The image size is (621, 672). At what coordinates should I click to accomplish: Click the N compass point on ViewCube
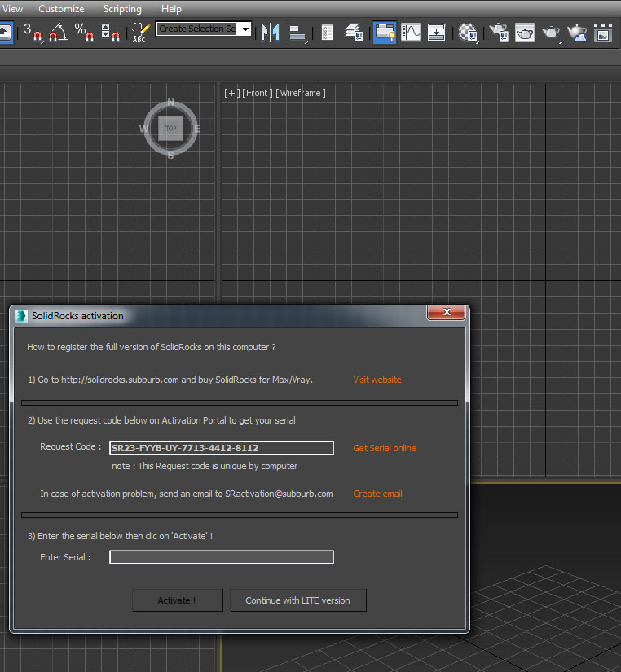point(170,102)
